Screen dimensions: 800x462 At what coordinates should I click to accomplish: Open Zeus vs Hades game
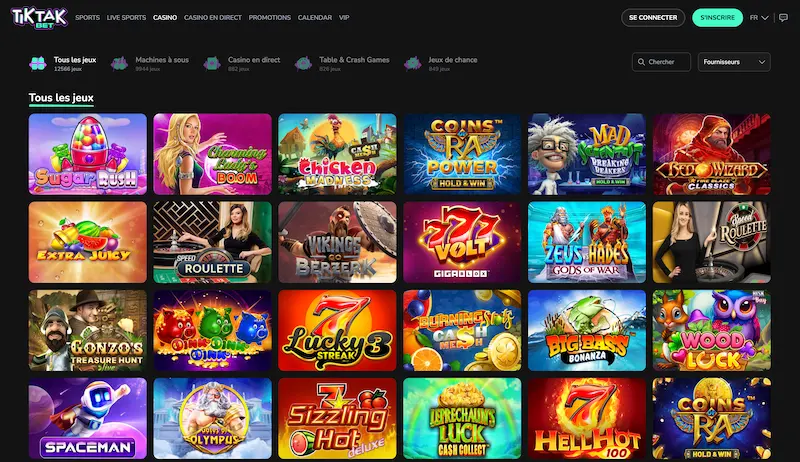[587, 242]
